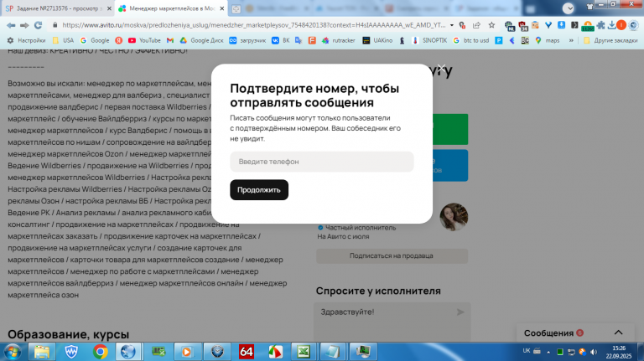Open the tab search chevron button
Viewport: 644px width, 361px height.
click(569, 8)
